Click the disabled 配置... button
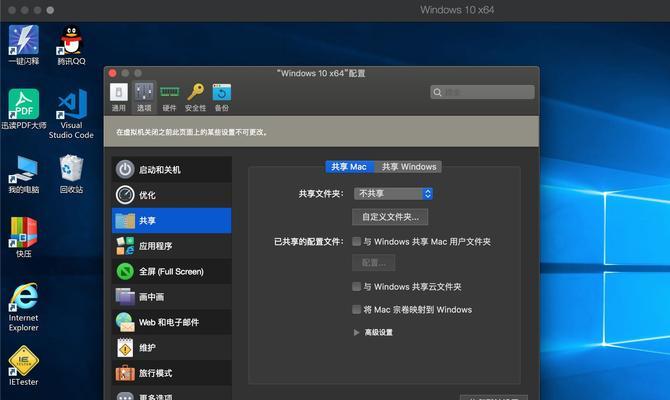Image resolution: width=670 pixels, height=400 pixels. [374, 263]
